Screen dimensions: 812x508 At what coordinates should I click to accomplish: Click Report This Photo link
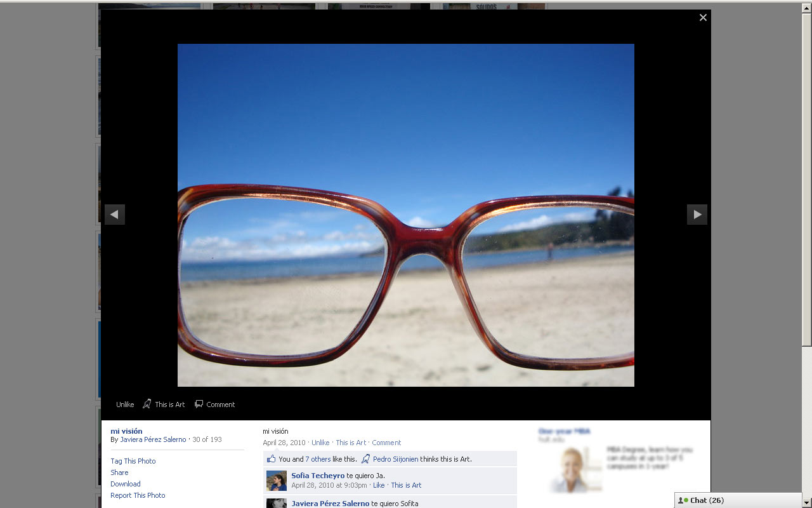138,495
